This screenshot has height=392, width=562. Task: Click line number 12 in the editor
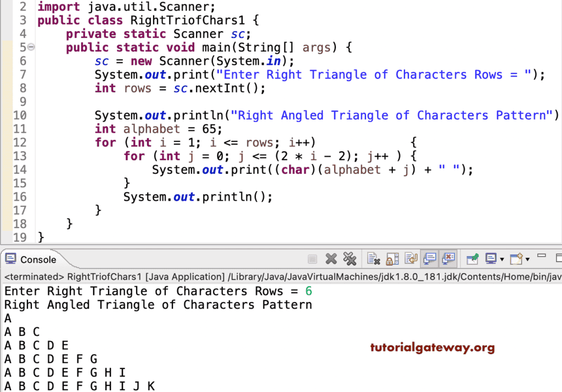21,142
